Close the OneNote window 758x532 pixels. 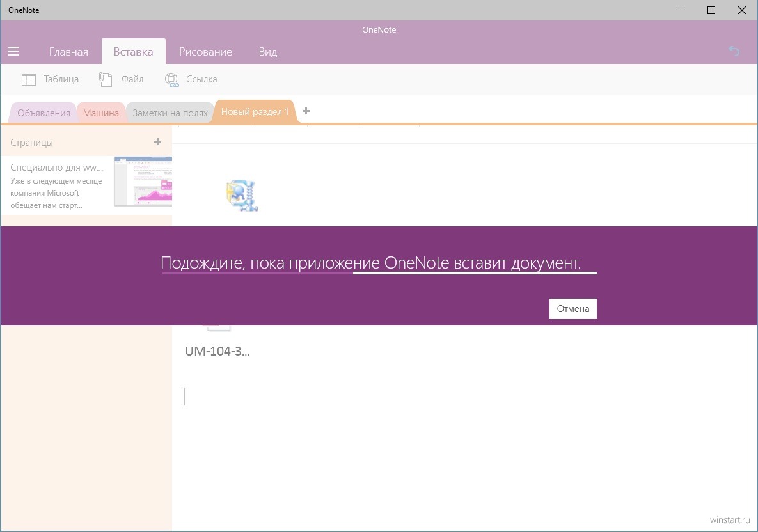coord(741,10)
